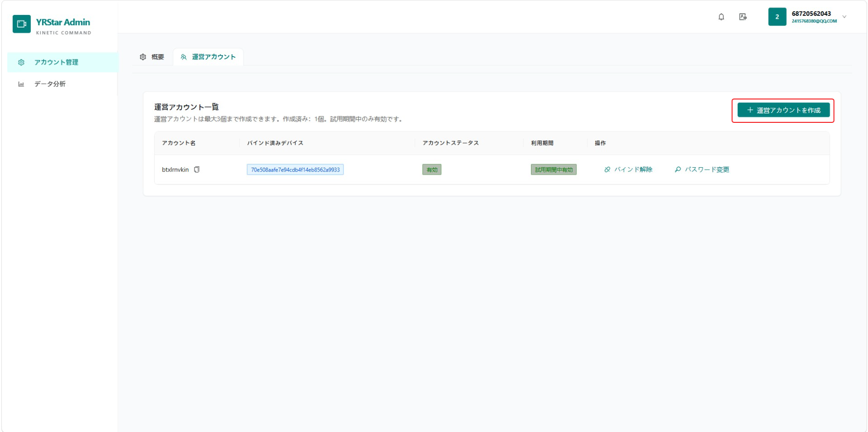Click user ID 68720562043 in header
The image size is (868, 432).
(811, 14)
